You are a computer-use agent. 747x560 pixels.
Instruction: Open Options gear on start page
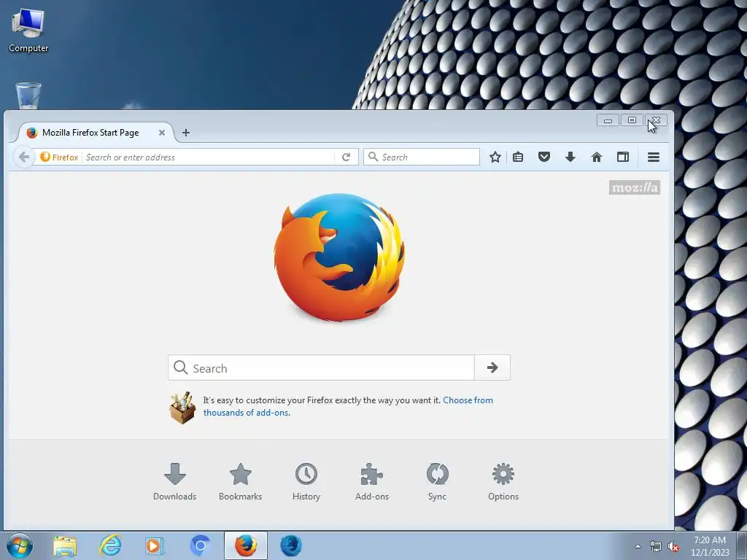(503, 482)
